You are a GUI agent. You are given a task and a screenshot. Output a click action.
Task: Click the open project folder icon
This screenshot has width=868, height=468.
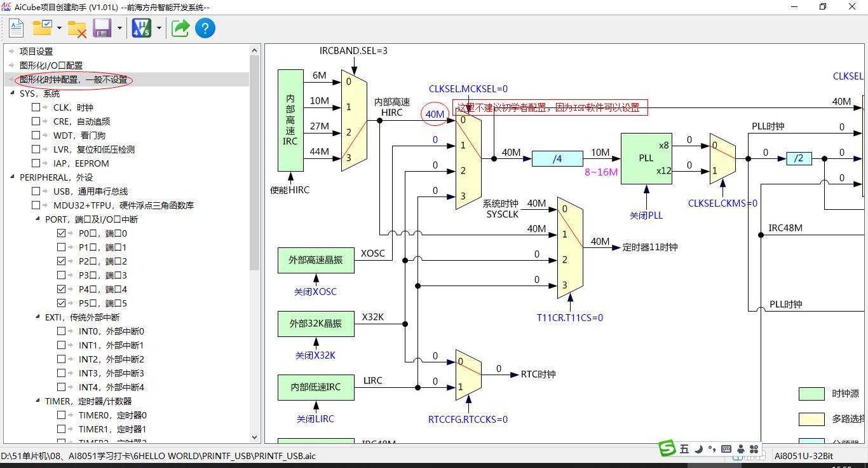[43, 28]
